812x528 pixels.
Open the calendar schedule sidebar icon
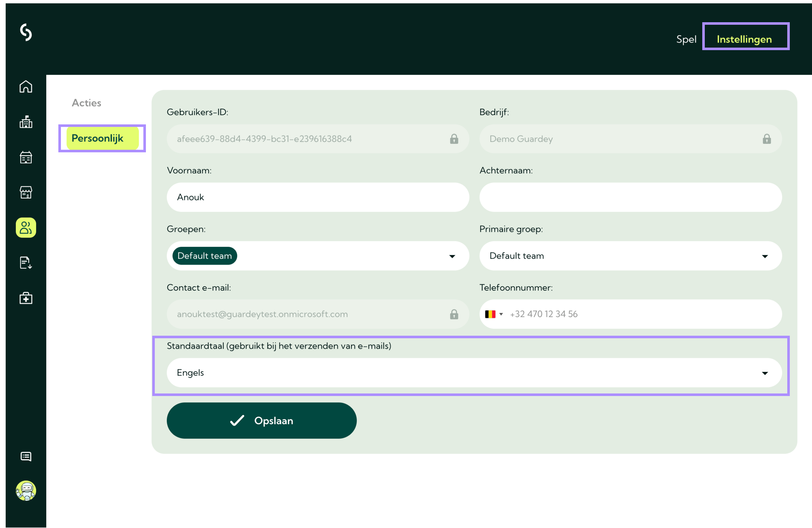pyautogui.click(x=26, y=157)
